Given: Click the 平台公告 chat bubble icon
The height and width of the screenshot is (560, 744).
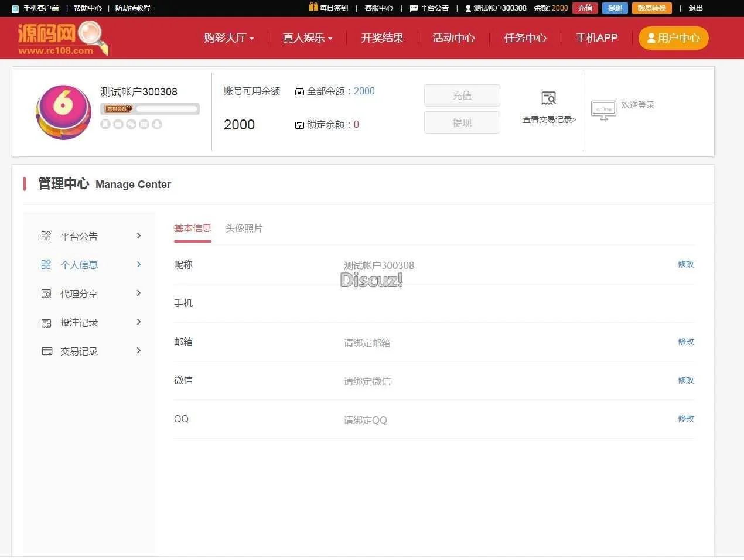Looking at the screenshot, I should (414, 8).
